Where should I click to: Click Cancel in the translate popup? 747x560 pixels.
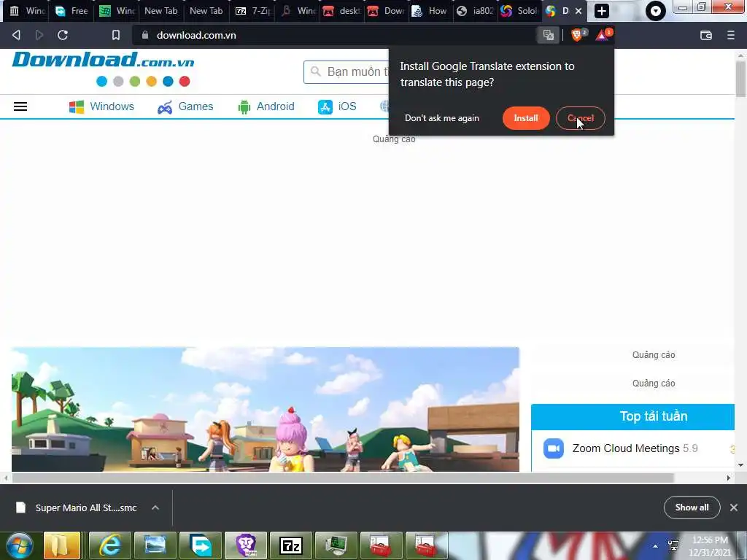tap(580, 118)
